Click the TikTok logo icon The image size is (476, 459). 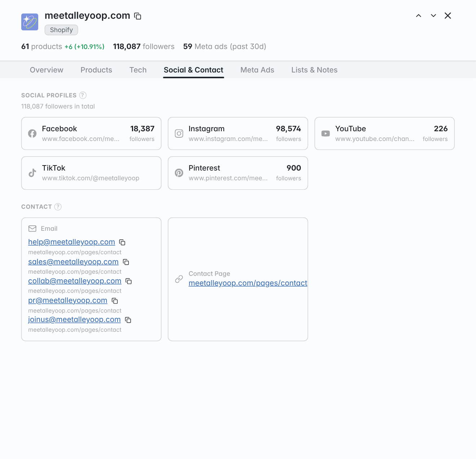coord(32,173)
